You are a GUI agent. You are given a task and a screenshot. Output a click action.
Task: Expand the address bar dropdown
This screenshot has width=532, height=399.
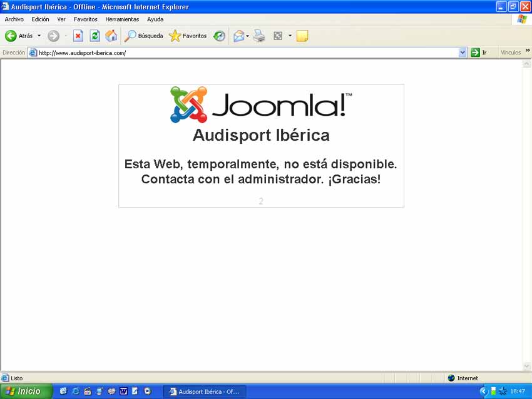coord(462,53)
